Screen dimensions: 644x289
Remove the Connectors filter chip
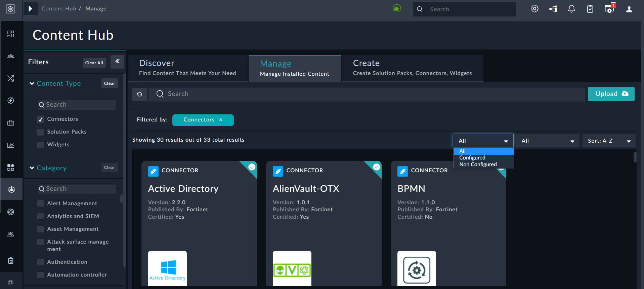click(x=221, y=120)
